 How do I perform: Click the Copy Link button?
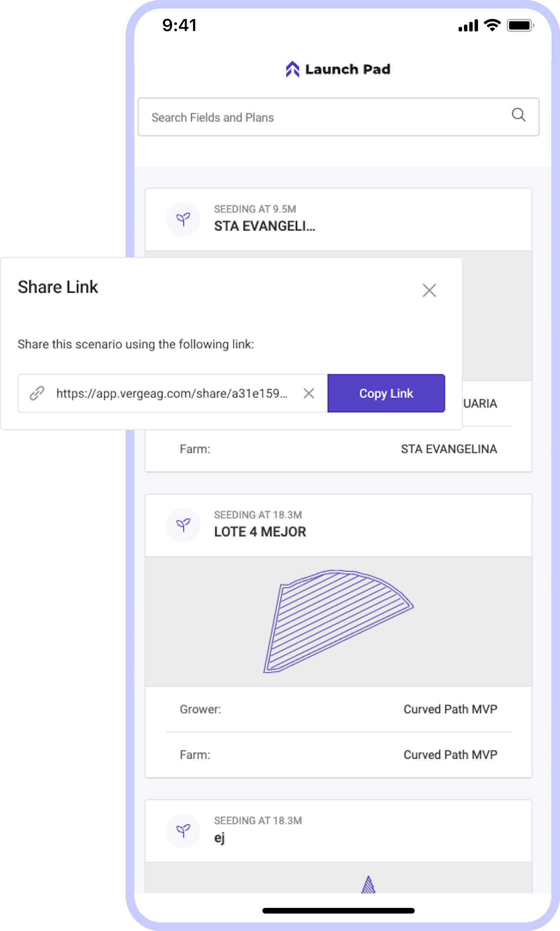click(386, 393)
